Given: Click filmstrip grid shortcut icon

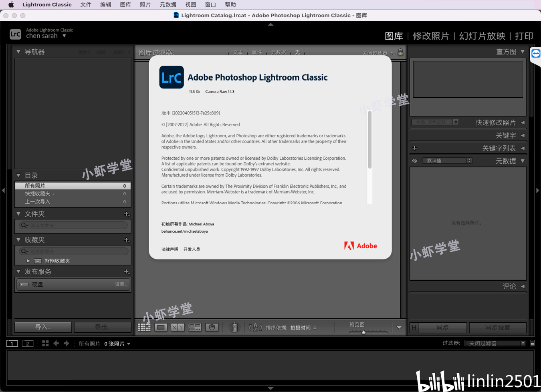Looking at the screenshot, I should [45, 344].
